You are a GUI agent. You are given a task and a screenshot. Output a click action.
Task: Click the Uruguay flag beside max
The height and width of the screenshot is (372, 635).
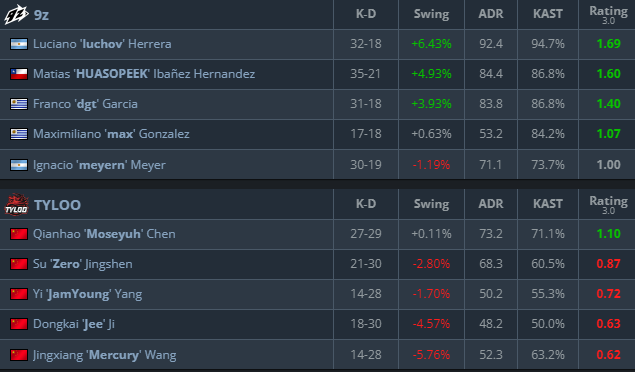click(x=19, y=134)
